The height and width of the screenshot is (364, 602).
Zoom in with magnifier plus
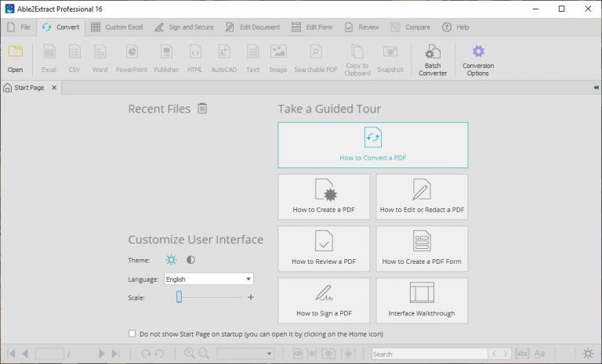[x=190, y=353]
